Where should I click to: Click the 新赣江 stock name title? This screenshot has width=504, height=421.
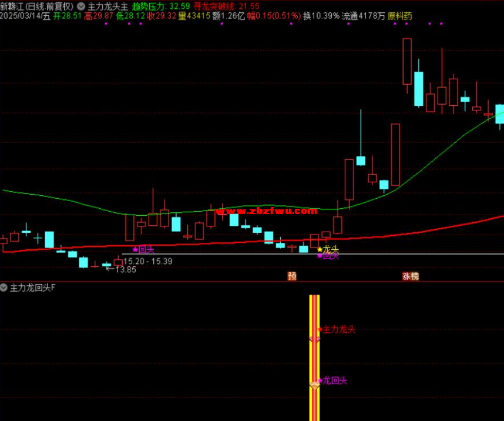click(x=12, y=6)
